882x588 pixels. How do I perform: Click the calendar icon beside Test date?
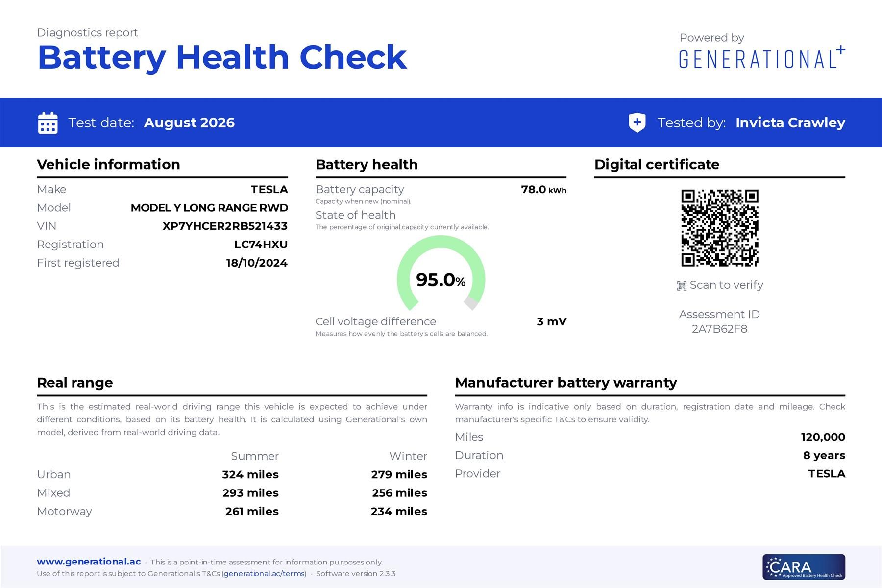tap(48, 122)
